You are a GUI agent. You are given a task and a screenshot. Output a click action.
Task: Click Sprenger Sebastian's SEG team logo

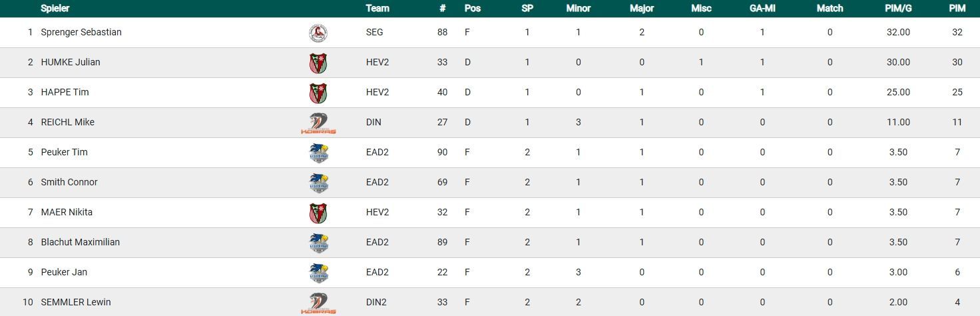click(x=318, y=33)
